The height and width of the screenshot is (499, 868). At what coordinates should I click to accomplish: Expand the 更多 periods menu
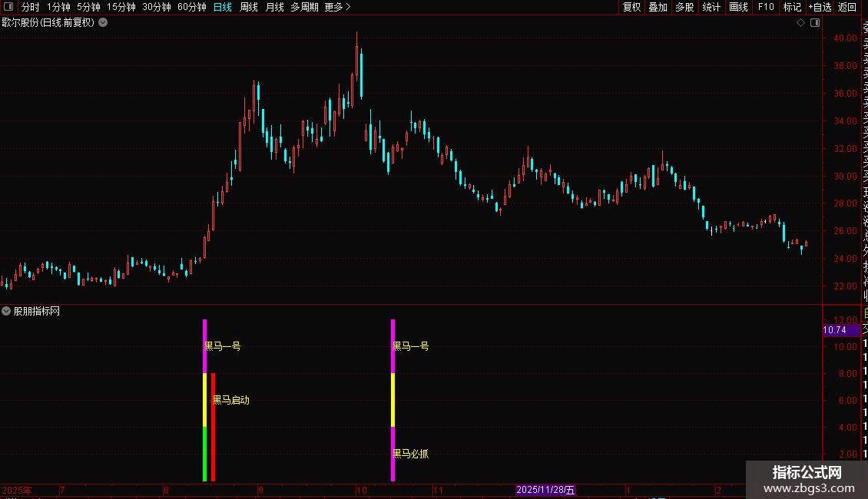pos(337,7)
